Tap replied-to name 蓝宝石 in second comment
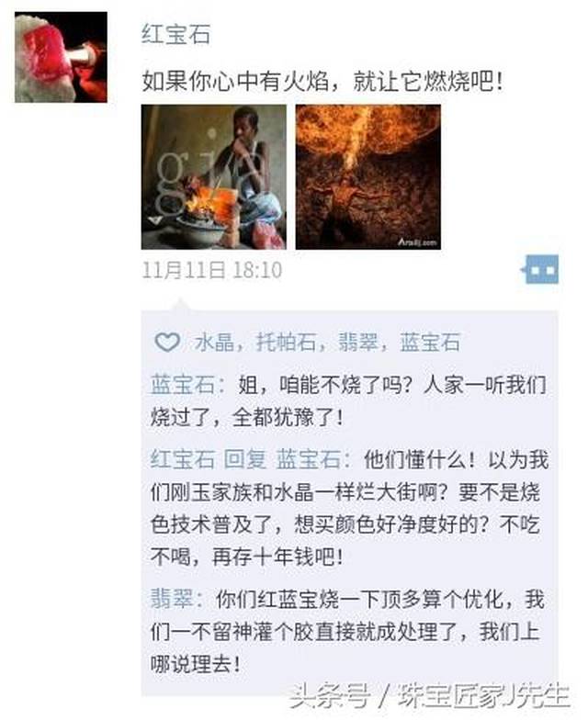Viewport: 588px width, 720px height. (x=309, y=459)
